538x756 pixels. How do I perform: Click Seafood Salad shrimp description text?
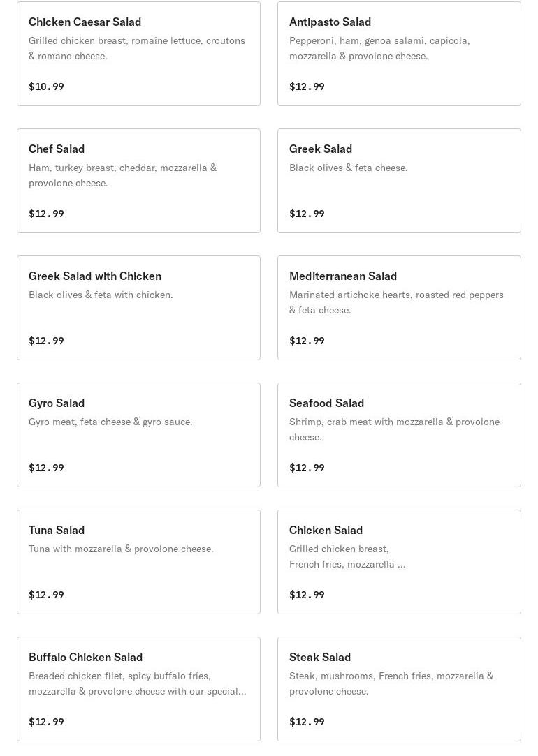point(394,429)
